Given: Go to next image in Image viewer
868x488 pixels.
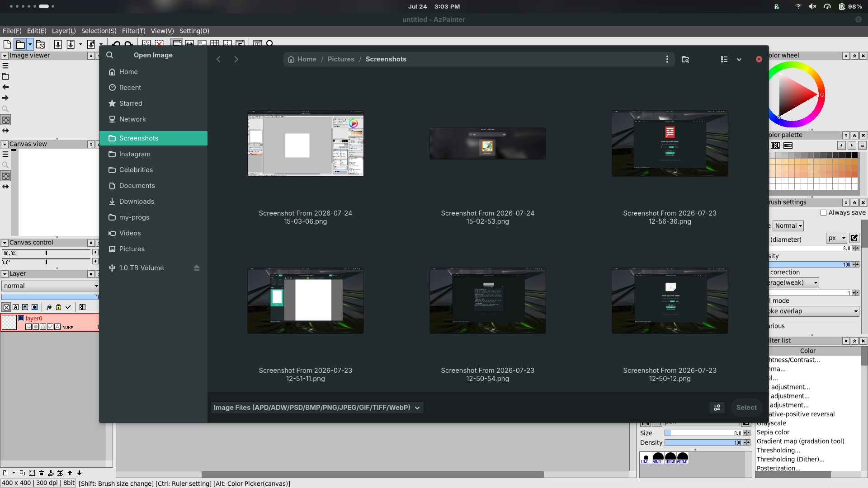Looking at the screenshot, I should pyautogui.click(x=5, y=98).
